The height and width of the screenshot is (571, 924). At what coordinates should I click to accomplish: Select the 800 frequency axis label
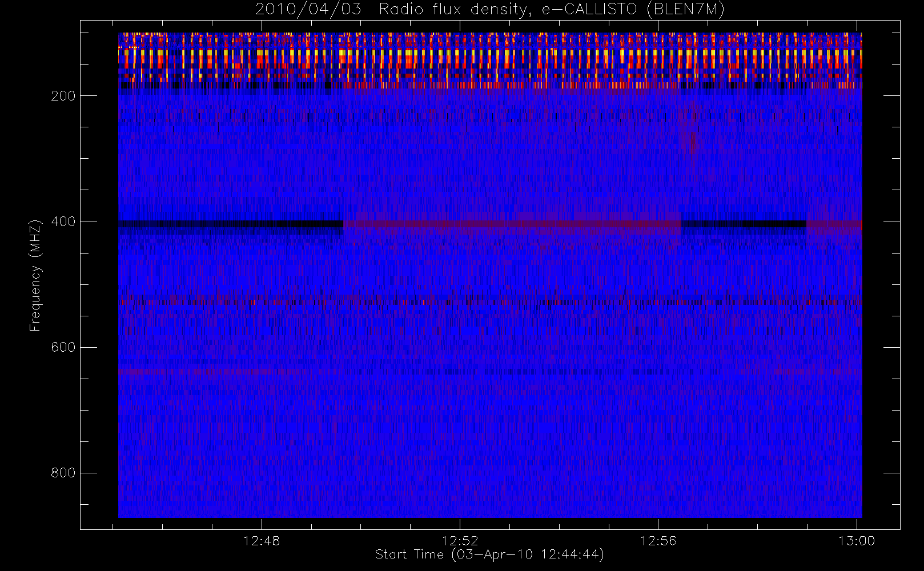(63, 473)
